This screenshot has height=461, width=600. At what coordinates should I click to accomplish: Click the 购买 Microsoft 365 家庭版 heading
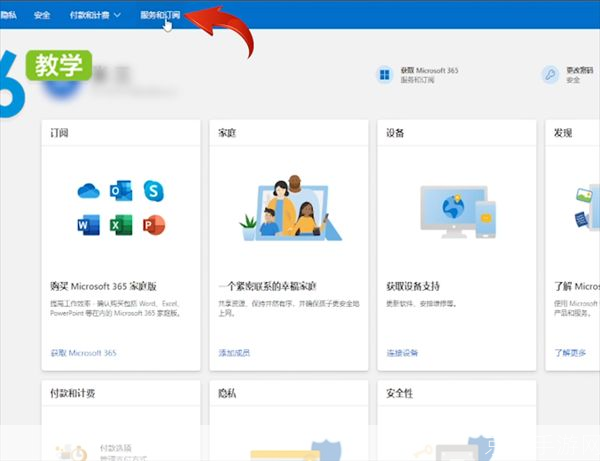103,286
